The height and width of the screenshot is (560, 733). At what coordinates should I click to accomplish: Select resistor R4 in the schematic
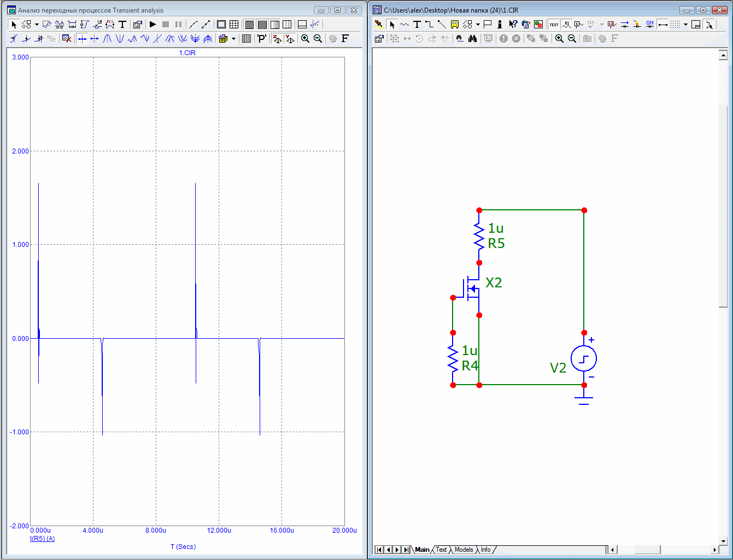(x=453, y=358)
